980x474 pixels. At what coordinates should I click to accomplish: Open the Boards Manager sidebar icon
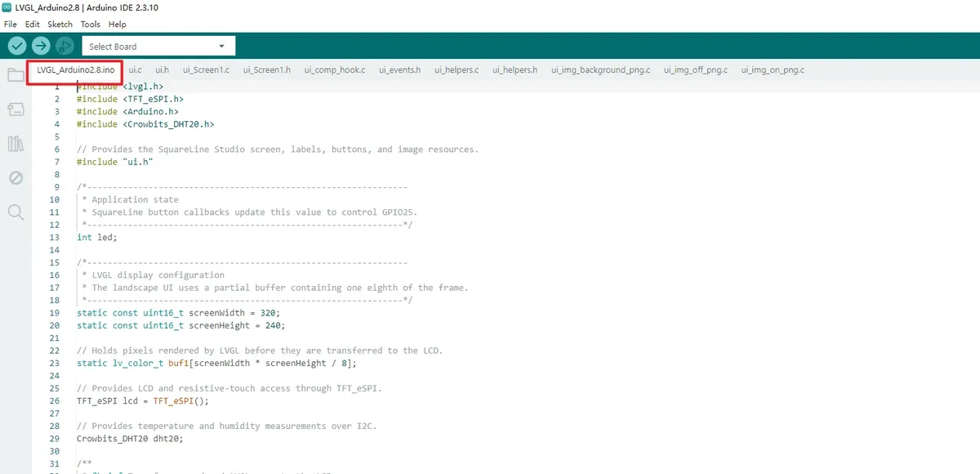point(16,110)
